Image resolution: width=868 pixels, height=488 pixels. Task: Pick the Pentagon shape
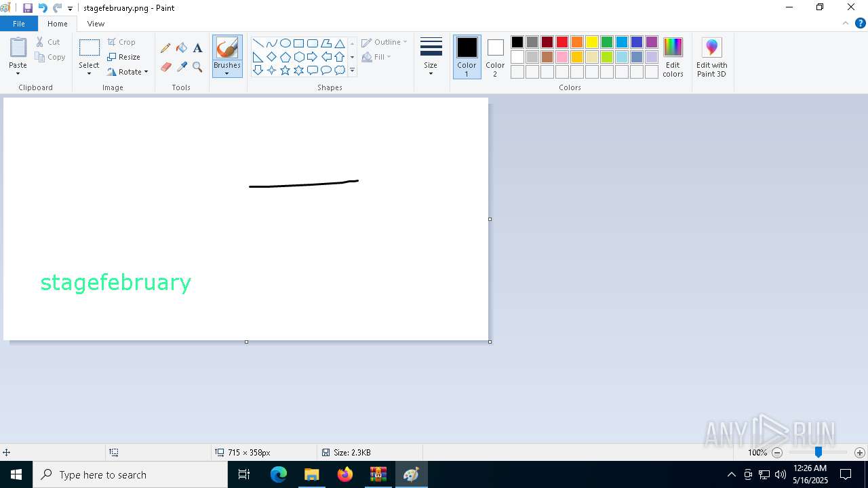[285, 57]
